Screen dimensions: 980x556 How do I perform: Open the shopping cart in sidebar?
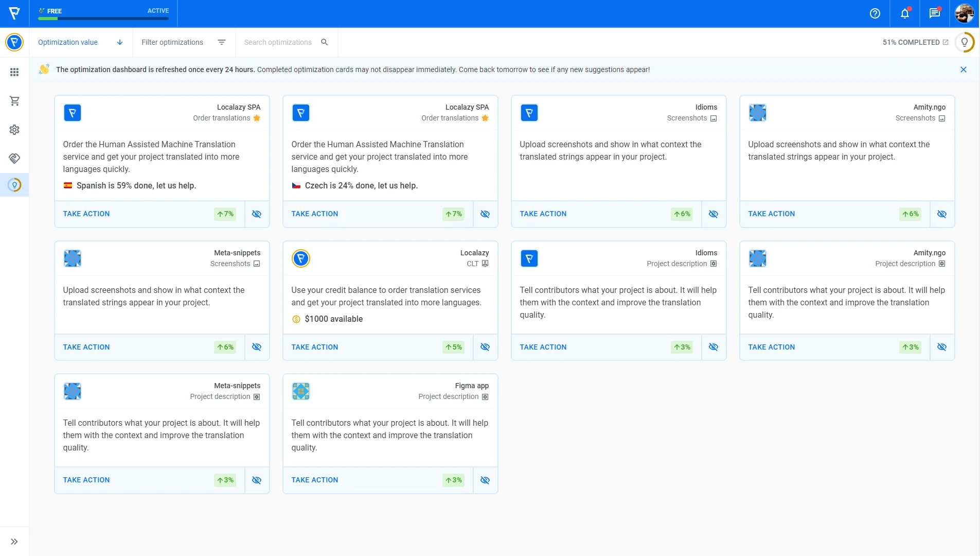(14, 101)
